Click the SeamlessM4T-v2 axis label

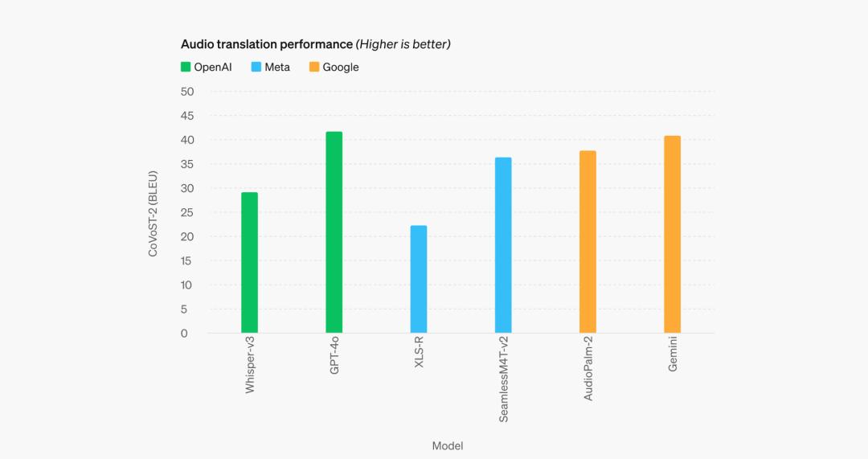click(x=503, y=379)
